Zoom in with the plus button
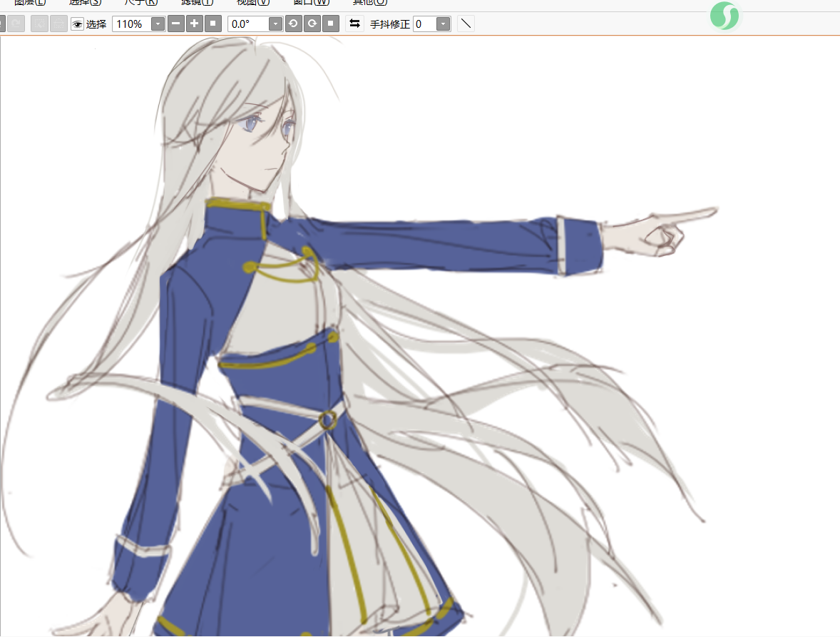The height and width of the screenshot is (637, 840). click(x=195, y=24)
